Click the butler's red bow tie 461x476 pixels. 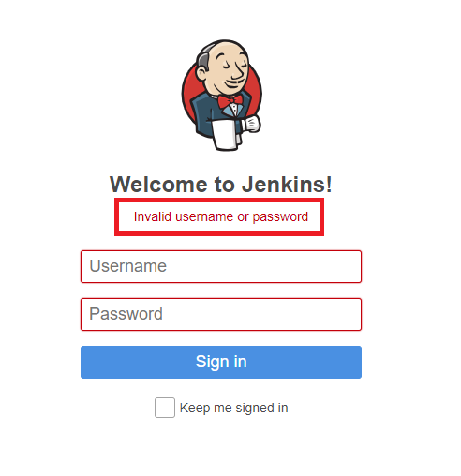click(230, 101)
